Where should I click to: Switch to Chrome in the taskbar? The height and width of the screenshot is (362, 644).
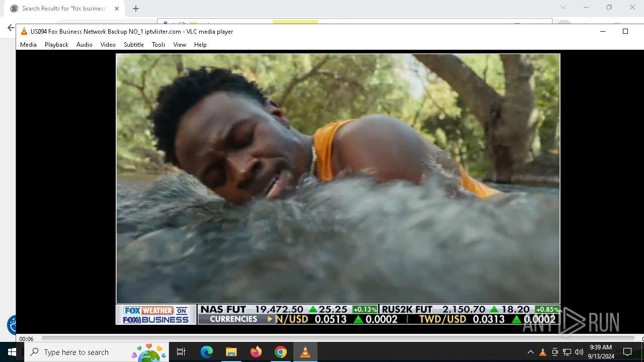click(x=281, y=352)
